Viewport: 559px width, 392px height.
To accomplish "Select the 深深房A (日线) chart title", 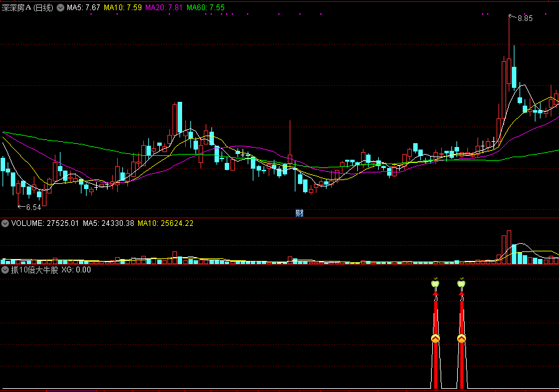I will point(27,8).
